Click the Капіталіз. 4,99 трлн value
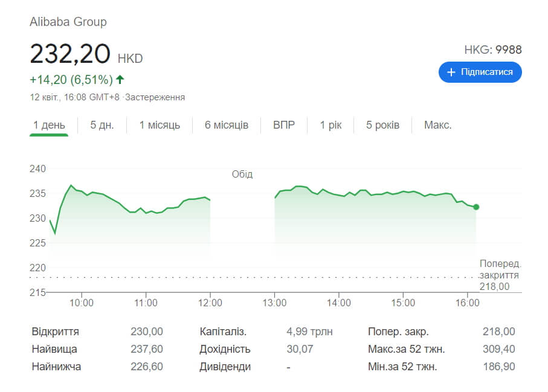548x392 pixels. pyautogui.click(x=309, y=331)
